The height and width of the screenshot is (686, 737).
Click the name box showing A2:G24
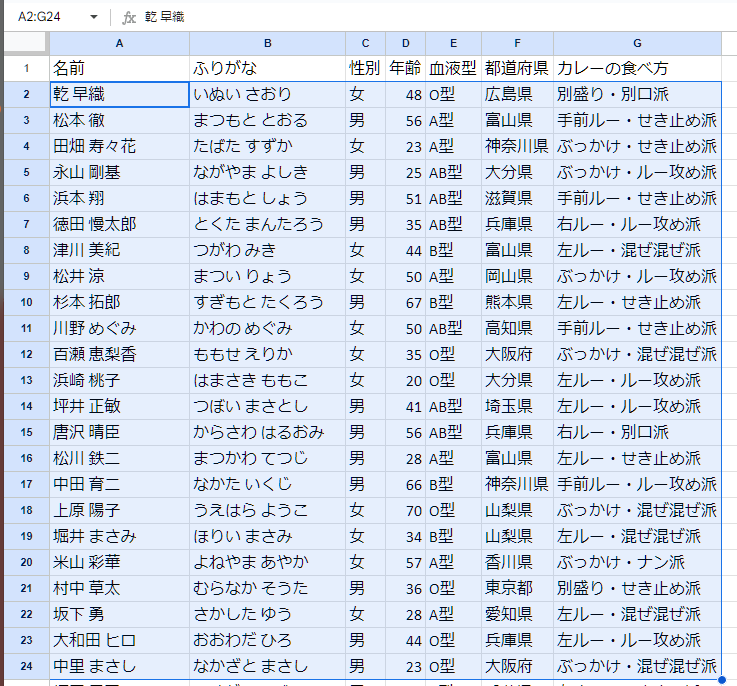click(x=45, y=17)
